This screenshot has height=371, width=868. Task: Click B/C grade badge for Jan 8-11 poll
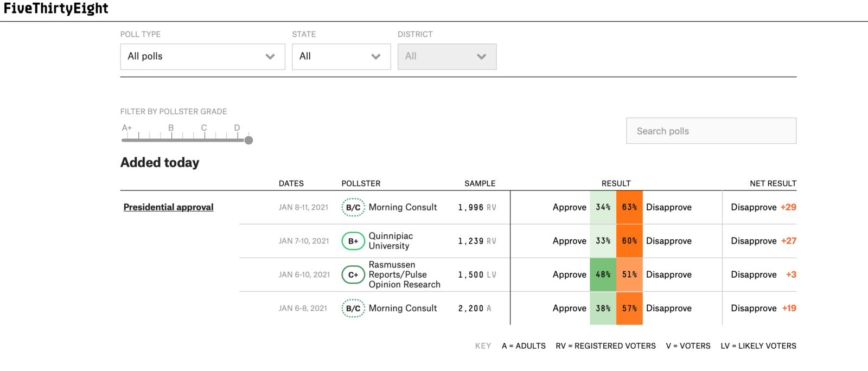[353, 207]
